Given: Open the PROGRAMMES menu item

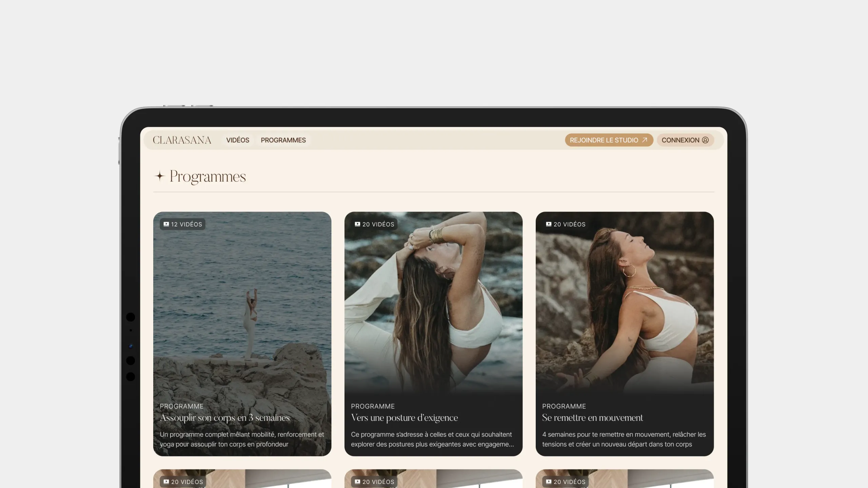Looking at the screenshot, I should (x=283, y=140).
